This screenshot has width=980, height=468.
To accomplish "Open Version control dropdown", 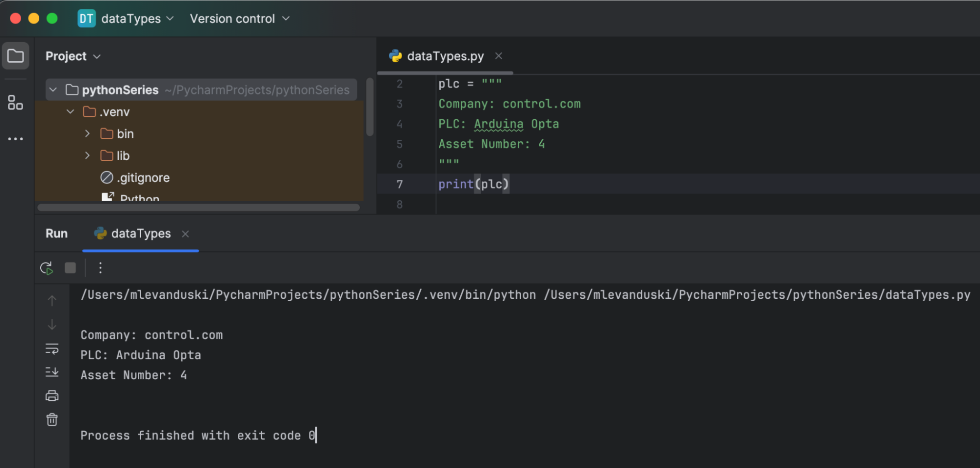I will [x=240, y=19].
